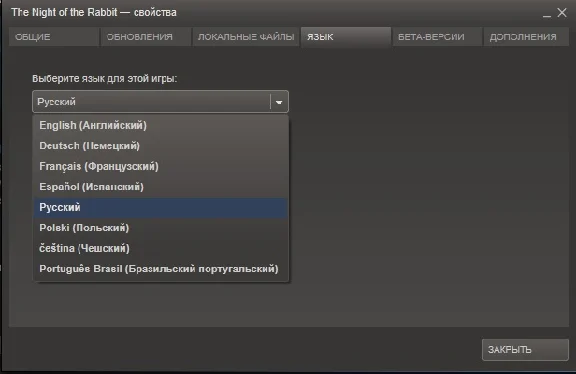Minimize the properties window
The width and height of the screenshot is (576, 374).
[x=547, y=13]
